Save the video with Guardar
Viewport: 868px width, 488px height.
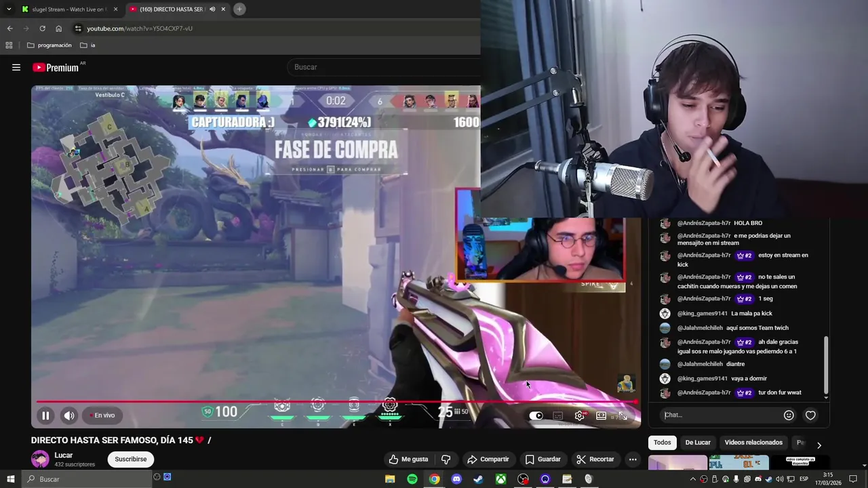[543, 459]
